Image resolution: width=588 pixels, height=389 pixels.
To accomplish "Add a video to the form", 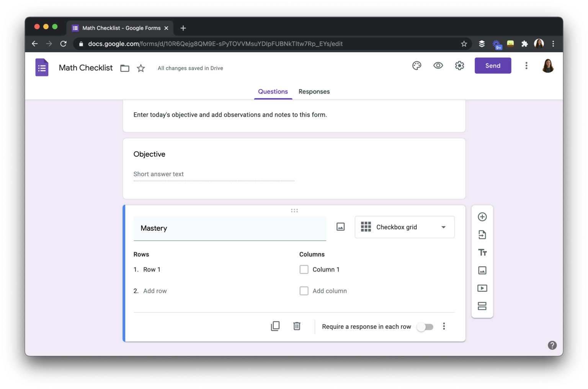I will [482, 288].
